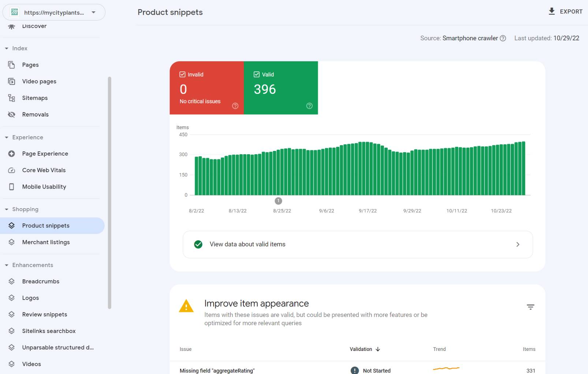Open Breadcrumbs enhancement report
Image resolution: width=588 pixels, height=374 pixels.
point(41,281)
